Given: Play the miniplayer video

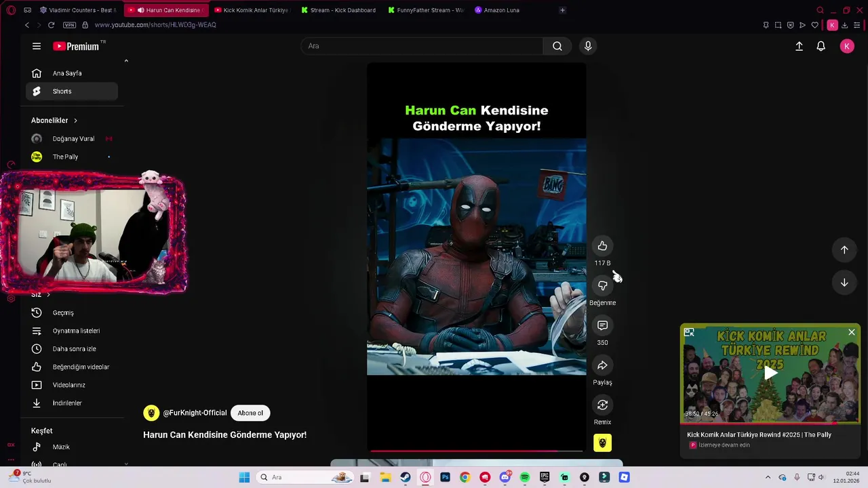Looking at the screenshot, I should click(771, 373).
